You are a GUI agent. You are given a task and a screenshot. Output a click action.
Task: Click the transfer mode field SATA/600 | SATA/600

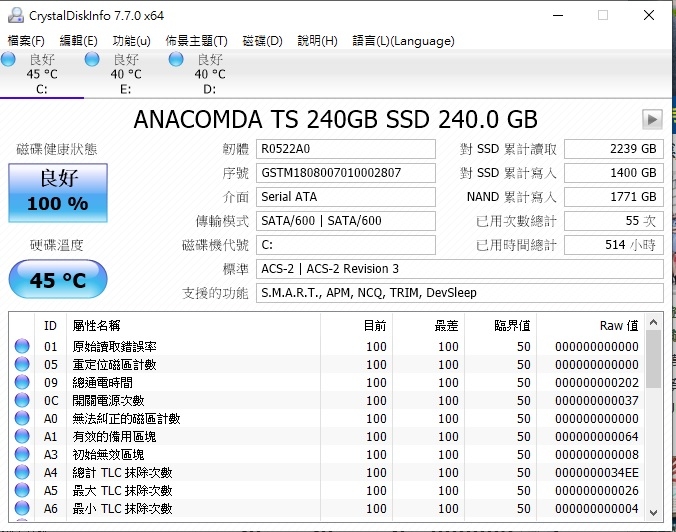point(346,221)
